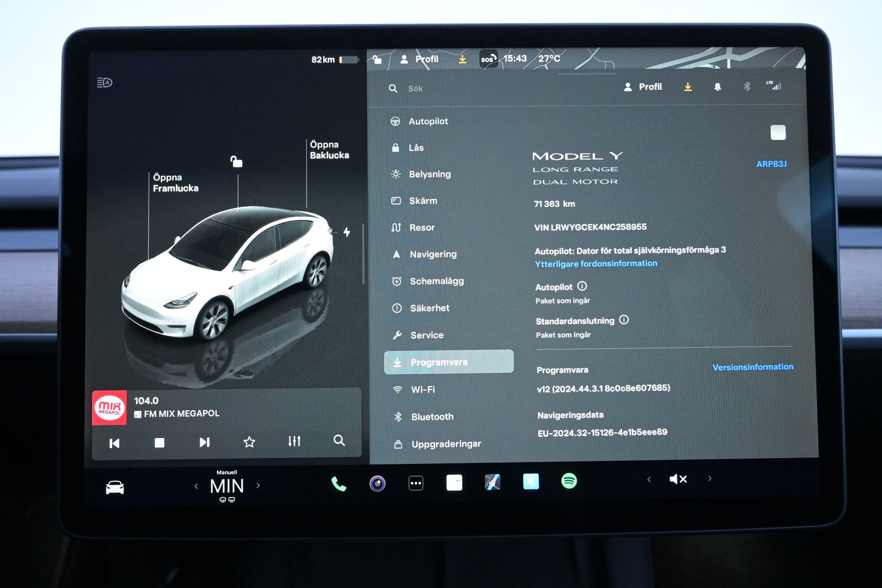Lower cabin temperature with left chevron

click(x=196, y=486)
